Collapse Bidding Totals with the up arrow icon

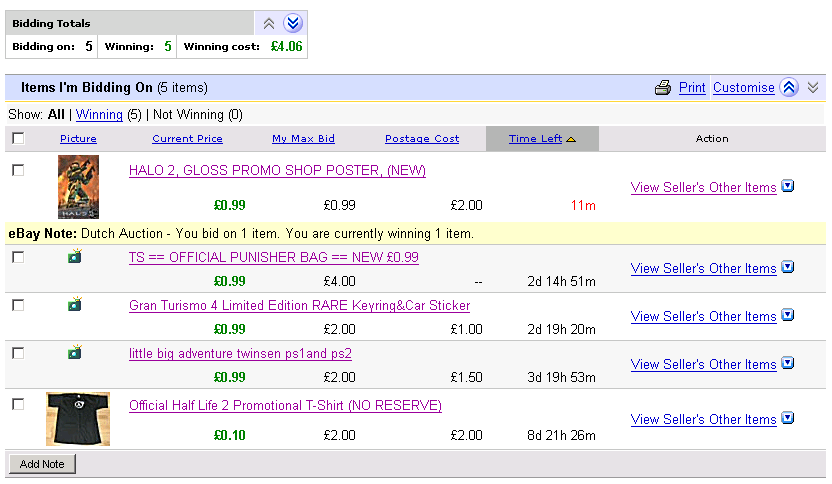(268, 23)
